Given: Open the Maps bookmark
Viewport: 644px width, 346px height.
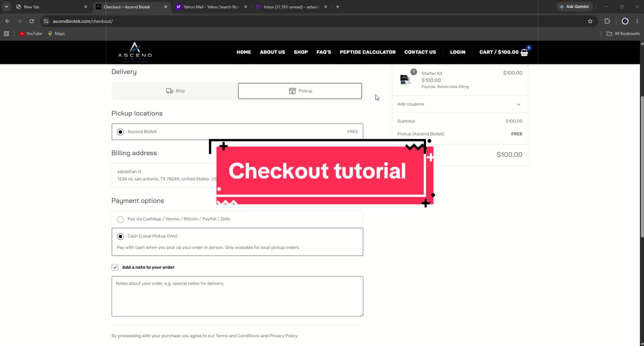Looking at the screenshot, I should coord(56,34).
